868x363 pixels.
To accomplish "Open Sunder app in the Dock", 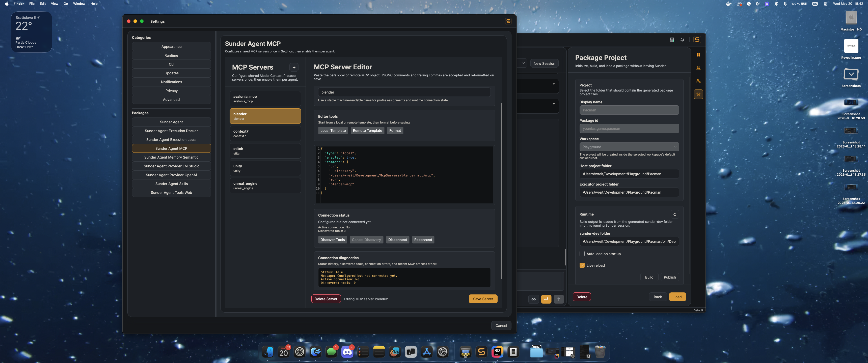I will pyautogui.click(x=481, y=352).
